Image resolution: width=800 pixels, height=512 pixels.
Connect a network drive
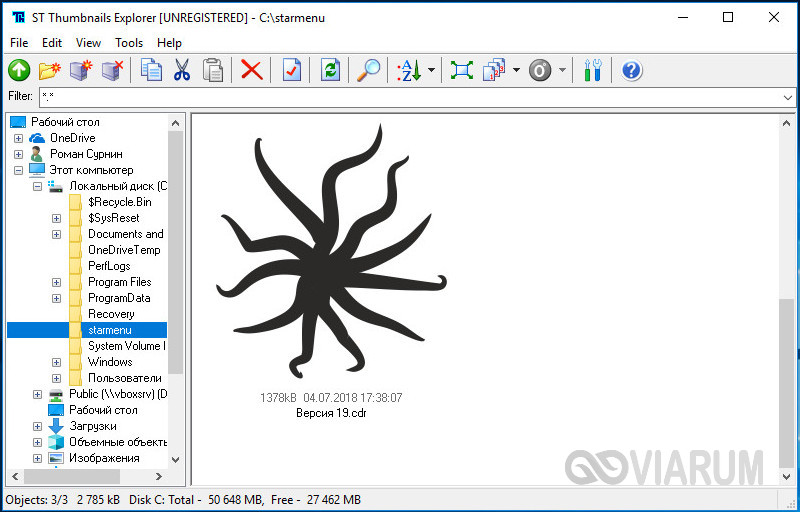(81, 70)
